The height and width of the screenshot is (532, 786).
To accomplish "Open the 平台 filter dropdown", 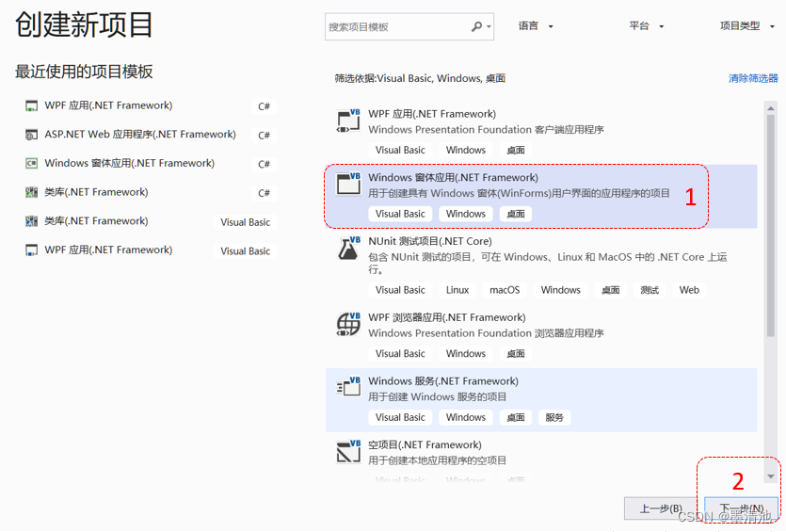I will (x=647, y=26).
